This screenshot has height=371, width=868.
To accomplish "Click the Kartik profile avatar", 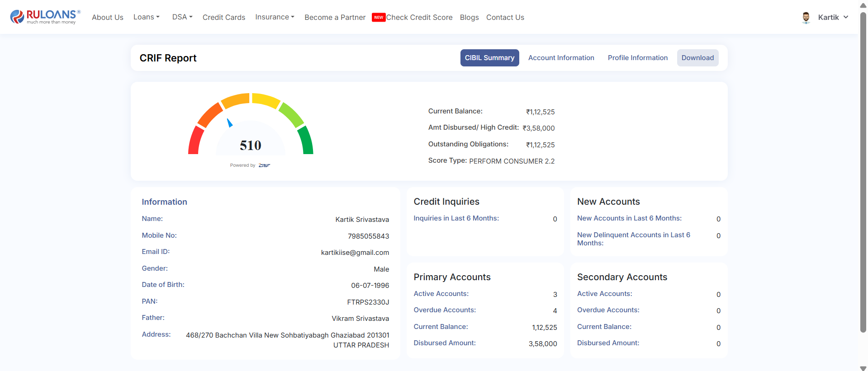I will pyautogui.click(x=806, y=18).
